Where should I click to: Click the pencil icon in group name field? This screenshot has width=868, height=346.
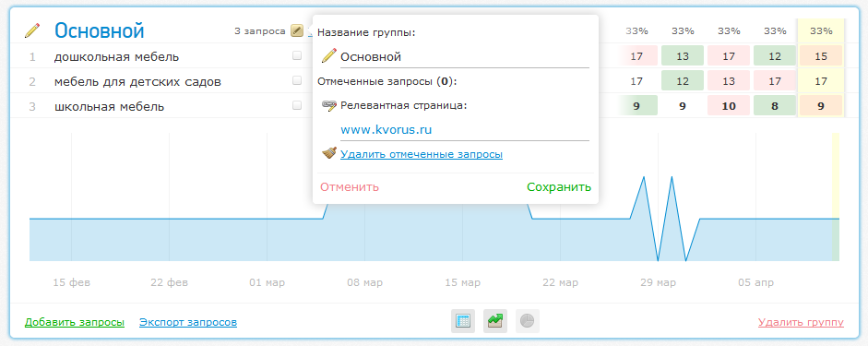pyautogui.click(x=328, y=55)
